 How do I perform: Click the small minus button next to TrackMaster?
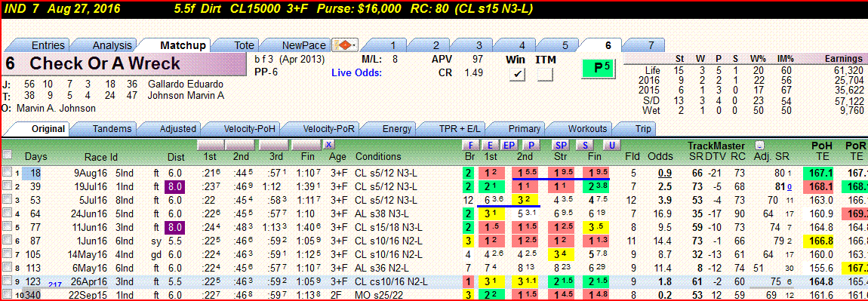(760, 145)
